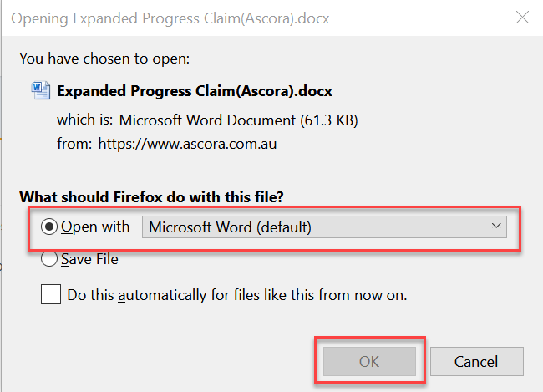Click the bold file name Expanded Progress Claim(Ascora).docx

click(195, 91)
